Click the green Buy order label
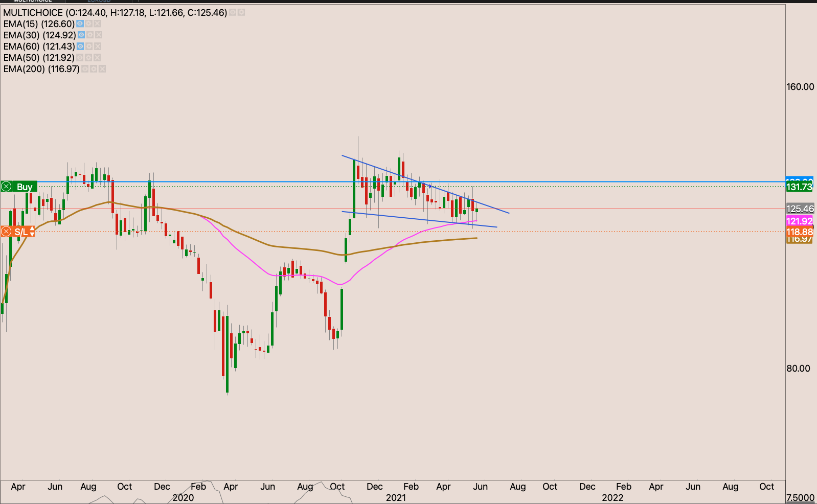The height and width of the screenshot is (504, 817). tap(24, 187)
